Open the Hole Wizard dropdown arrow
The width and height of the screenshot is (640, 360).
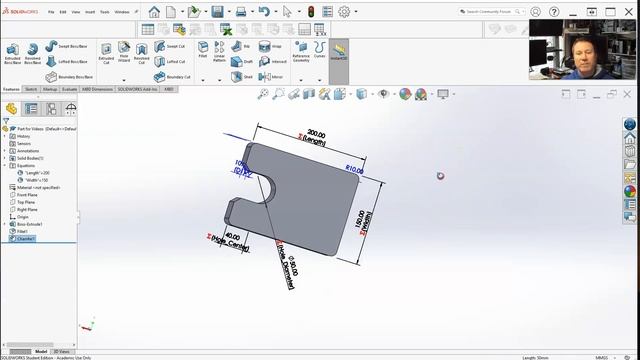(124, 80)
